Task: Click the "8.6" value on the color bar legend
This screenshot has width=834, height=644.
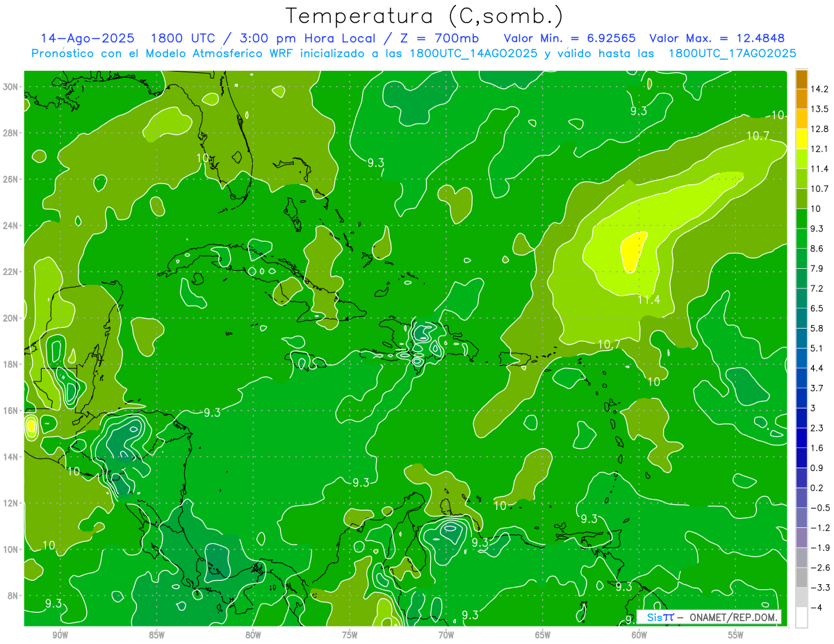Action: (817, 248)
